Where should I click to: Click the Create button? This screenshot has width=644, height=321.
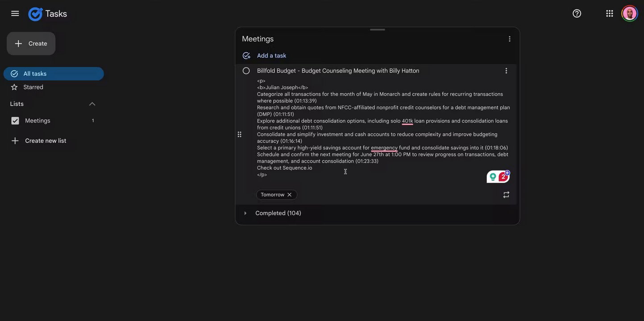coord(31,44)
